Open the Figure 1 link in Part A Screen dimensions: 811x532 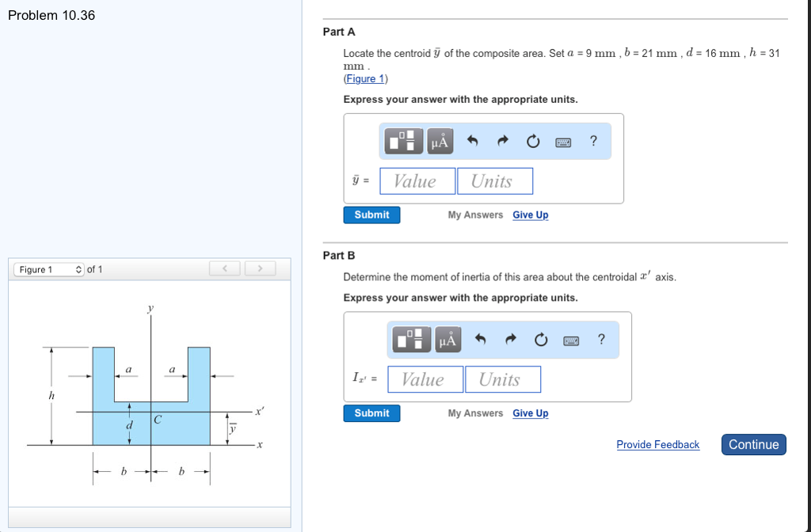364,78
